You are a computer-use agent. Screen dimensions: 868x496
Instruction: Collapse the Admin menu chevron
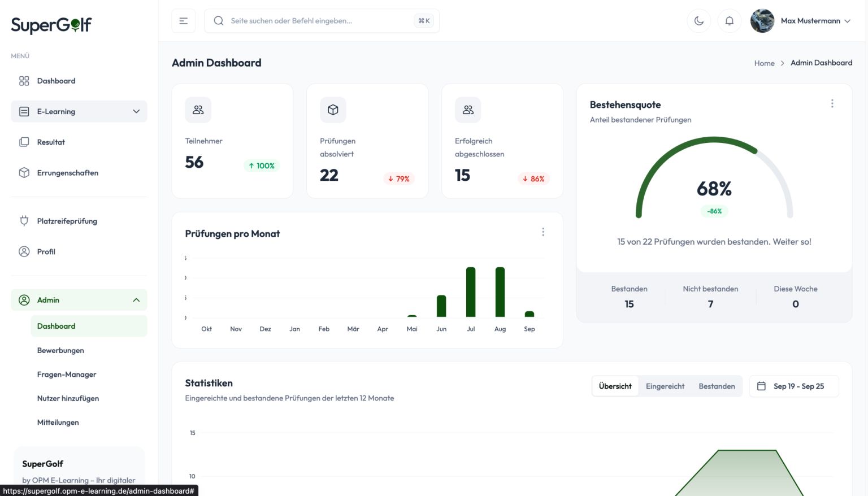(136, 300)
